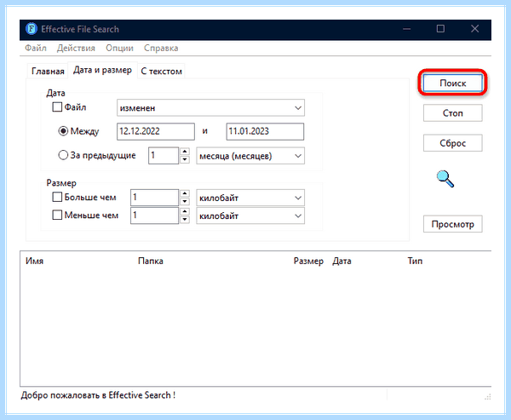Screen dimensions: 511x420
Task: Open the Действия menu
Action: tap(76, 49)
